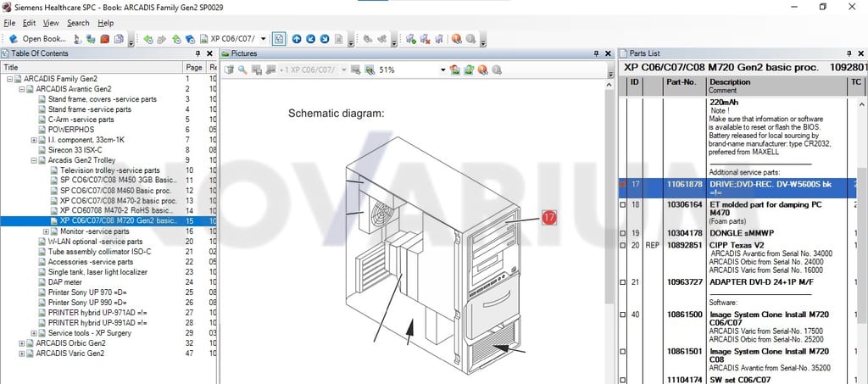868x384 pixels.
Task: Click the magnifier icon in Pictures toolbar
Action: (242, 70)
